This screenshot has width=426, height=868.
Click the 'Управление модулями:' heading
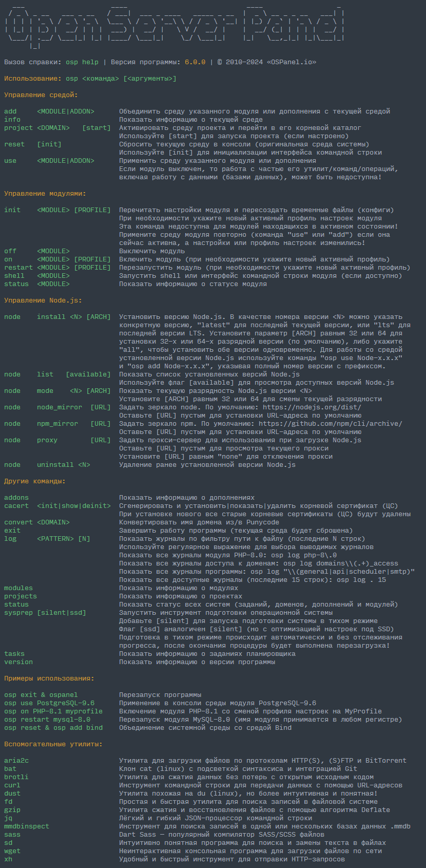click(x=45, y=194)
